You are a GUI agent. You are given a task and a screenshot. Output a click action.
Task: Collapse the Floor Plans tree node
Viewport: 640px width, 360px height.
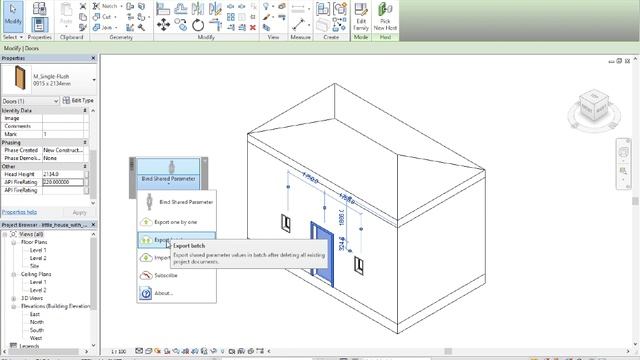pyautogui.click(x=13, y=242)
